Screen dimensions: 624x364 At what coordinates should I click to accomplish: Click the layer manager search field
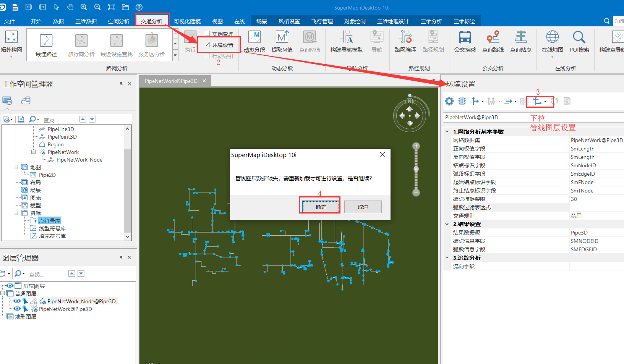coord(46,274)
